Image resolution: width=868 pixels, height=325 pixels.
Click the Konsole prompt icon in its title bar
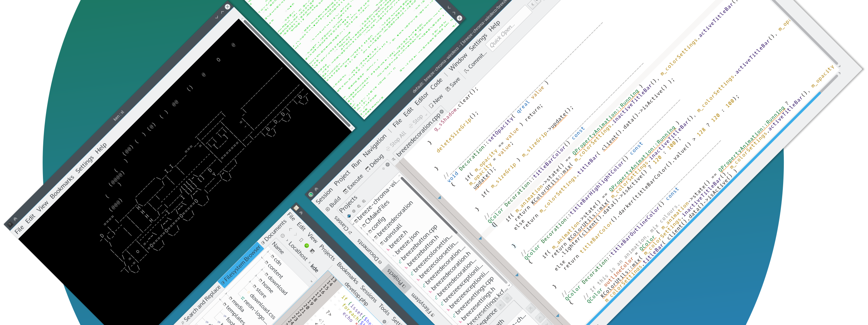pyautogui.click(x=9, y=224)
